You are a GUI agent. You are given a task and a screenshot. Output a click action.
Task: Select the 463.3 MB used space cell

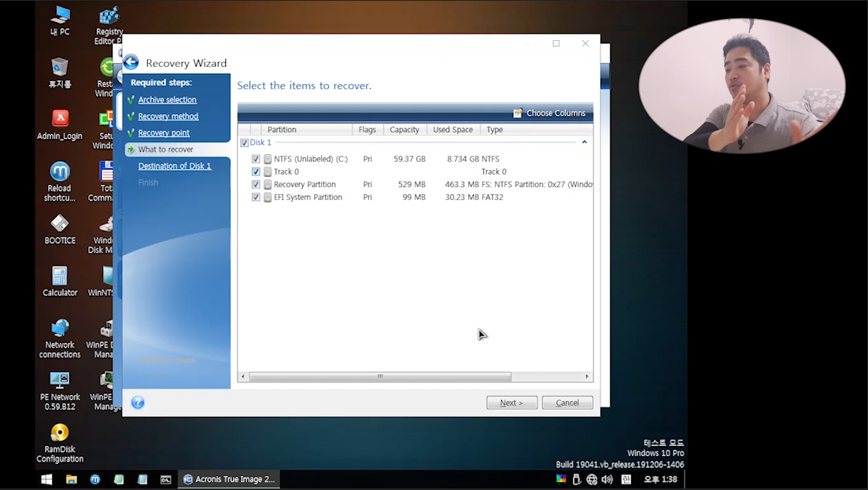coord(462,184)
